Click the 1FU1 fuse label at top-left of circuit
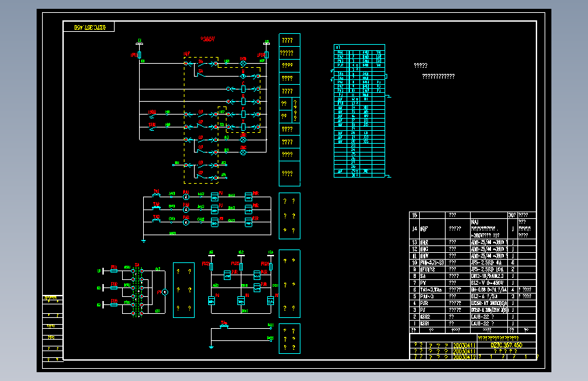This screenshot has width=588, height=381. coord(134,55)
